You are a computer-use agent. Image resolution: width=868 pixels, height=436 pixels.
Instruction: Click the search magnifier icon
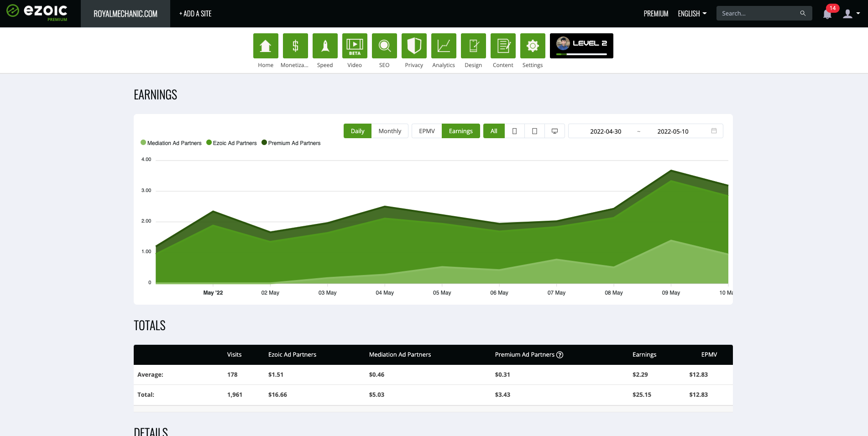coord(803,13)
